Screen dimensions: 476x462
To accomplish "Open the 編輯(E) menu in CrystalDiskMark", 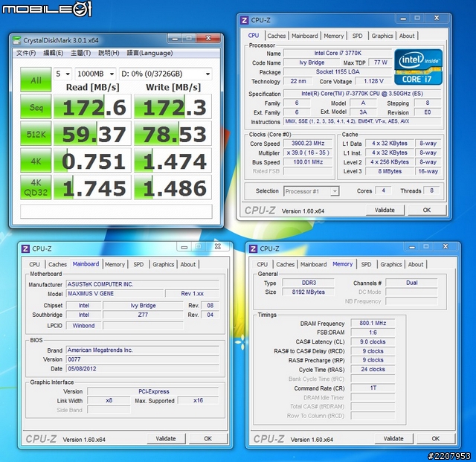I will point(53,53).
